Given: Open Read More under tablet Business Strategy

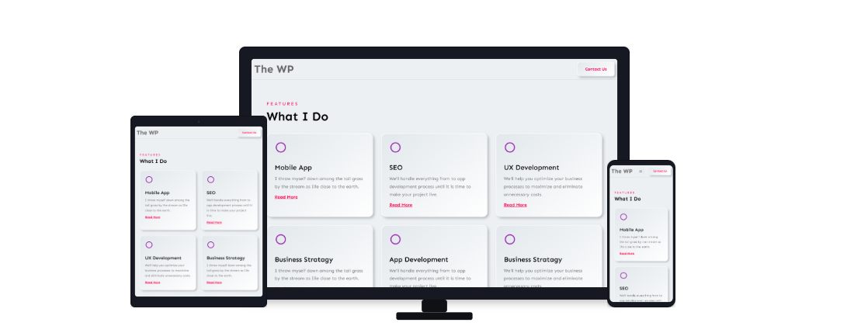Looking at the screenshot, I should [x=214, y=283].
